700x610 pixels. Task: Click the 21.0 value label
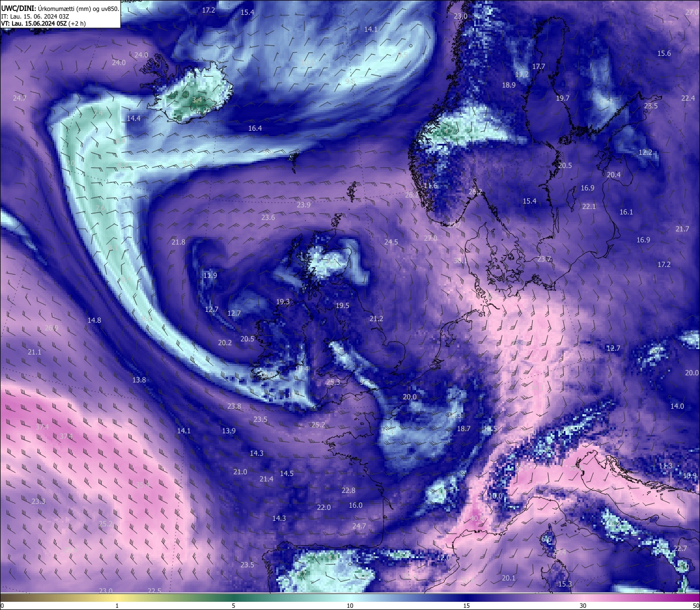click(240, 472)
